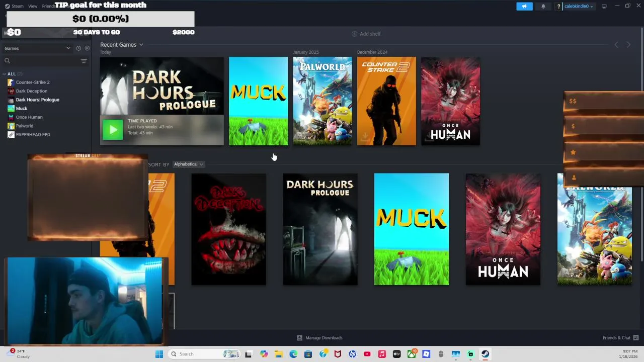This screenshot has width=644, height=362.
Task: Open Xbox app from taskbar
Action: 412,354
